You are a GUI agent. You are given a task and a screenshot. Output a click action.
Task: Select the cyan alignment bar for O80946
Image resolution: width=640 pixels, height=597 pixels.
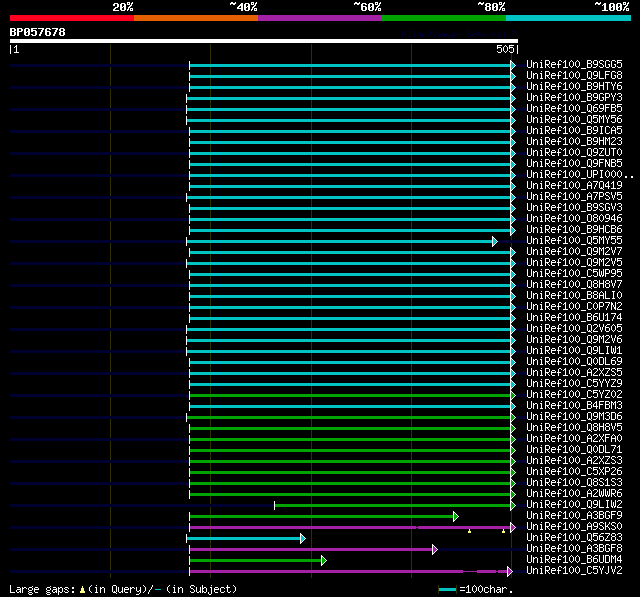350,220
